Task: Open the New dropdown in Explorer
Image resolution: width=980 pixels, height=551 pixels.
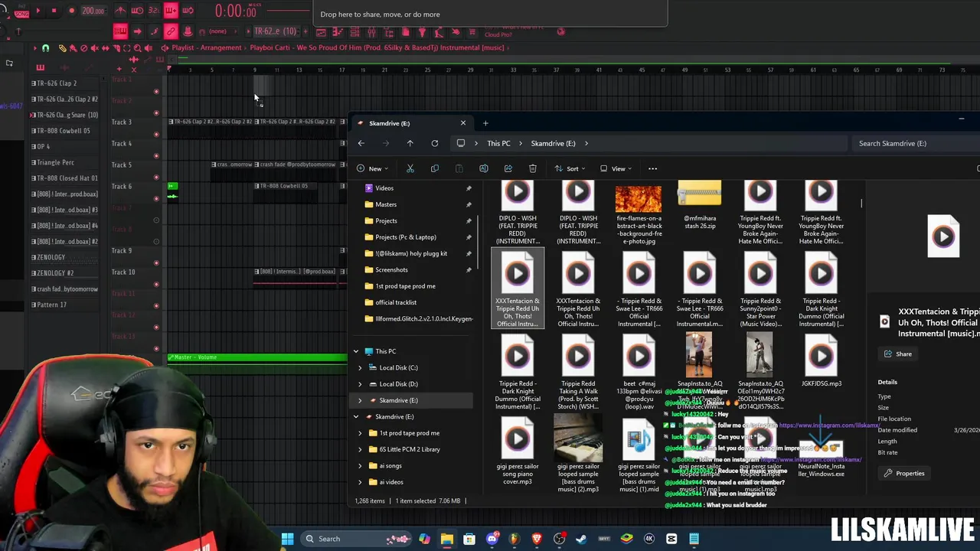Action: pyautogui.click(x=373, y=168)
